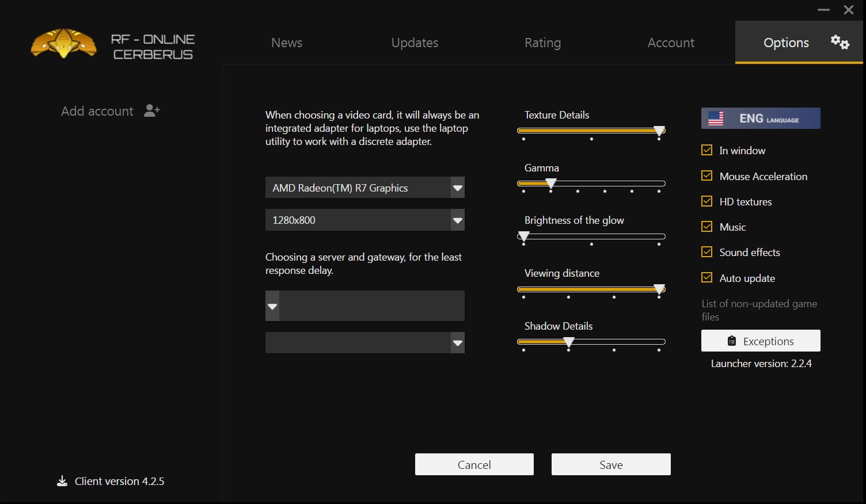Open the Updates tab
Viewport: 866px width, 504px height.
click(415, 43)
